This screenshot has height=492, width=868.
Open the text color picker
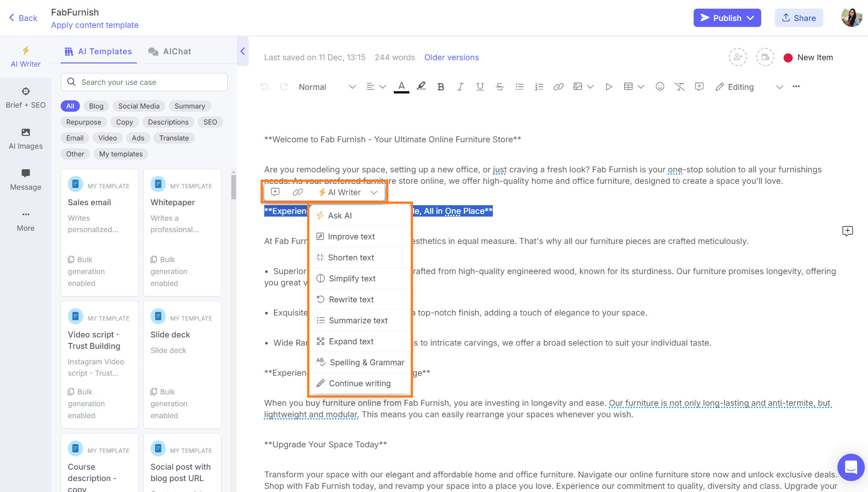tap(402, 87)
